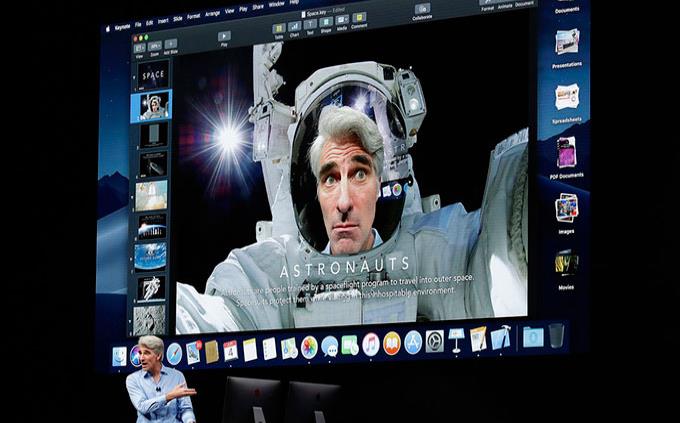This screenshot has height=423, width=680.
Task: Open the View dropdown in Keynote's toolbar
Action: point(140,48)
